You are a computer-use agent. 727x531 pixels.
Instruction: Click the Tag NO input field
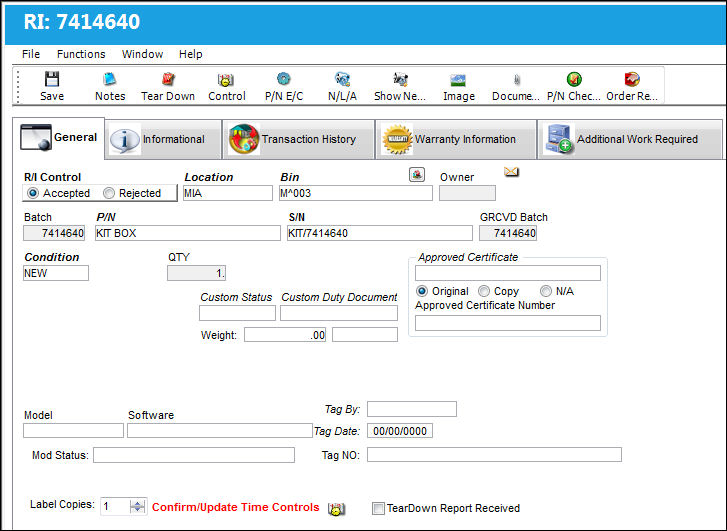[494, 455]
